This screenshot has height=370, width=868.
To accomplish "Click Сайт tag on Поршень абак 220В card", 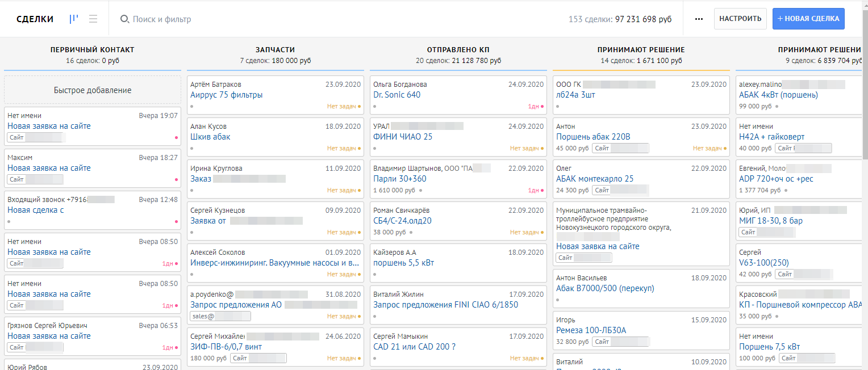I will [620, 148].
